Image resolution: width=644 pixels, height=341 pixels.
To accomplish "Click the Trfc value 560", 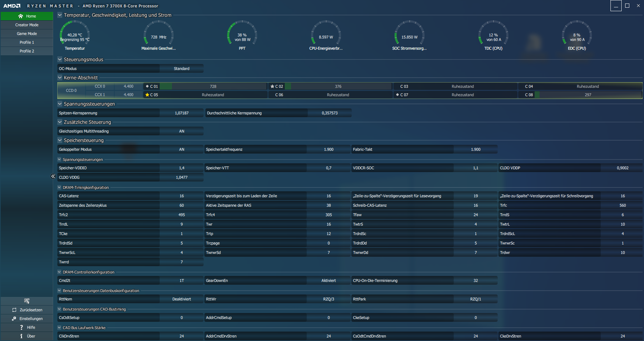I will 623,205.
